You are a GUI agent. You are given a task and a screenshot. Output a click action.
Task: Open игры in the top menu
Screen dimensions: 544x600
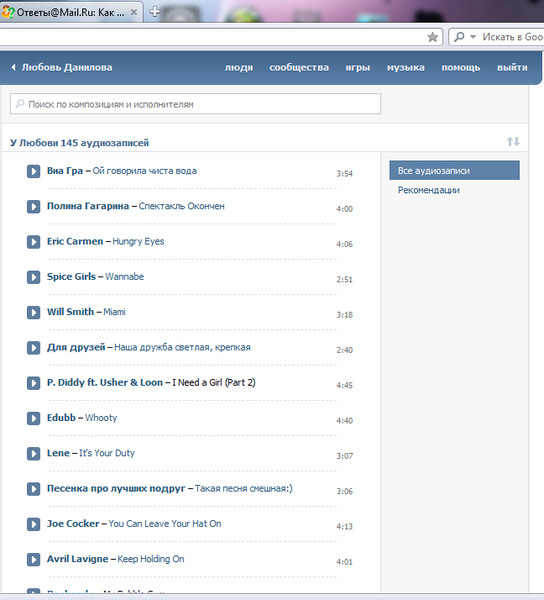point(358,68)
